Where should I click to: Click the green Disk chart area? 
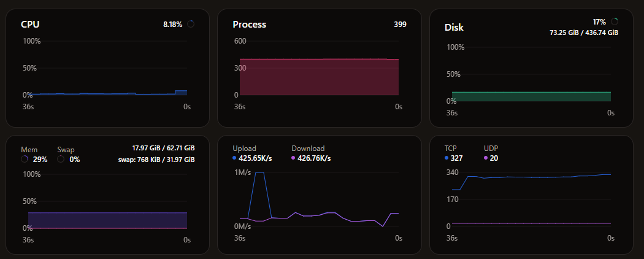coord(531,96)
